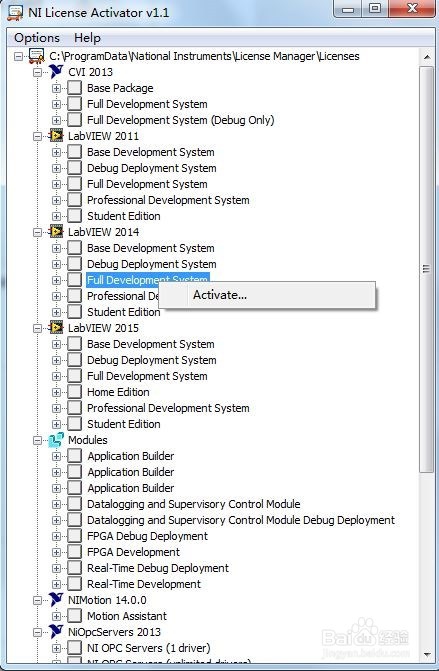
Task: Select Datalogging and Supervisory Control Module Debug Deployment
Action: (x=241, y=520)
